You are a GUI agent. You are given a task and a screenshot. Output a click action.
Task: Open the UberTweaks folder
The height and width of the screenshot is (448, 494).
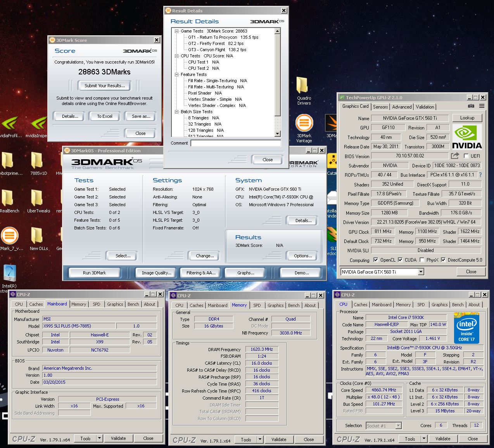[38, 201]
